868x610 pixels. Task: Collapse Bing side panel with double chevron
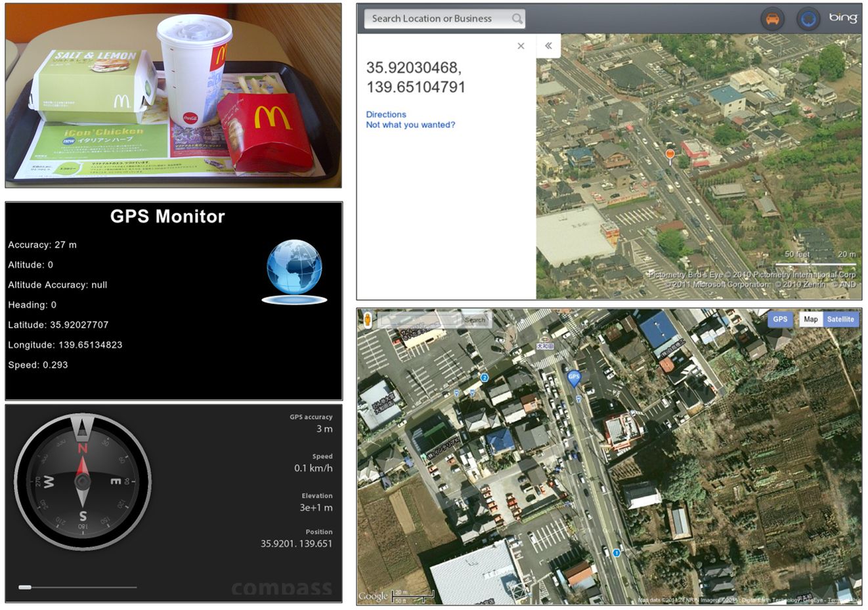coord(548,46)
